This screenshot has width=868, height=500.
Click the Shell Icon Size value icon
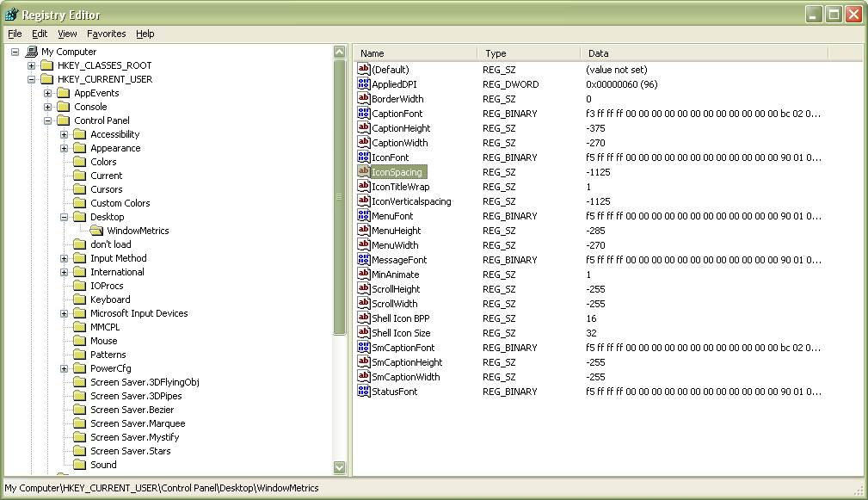tap(363, 333)
